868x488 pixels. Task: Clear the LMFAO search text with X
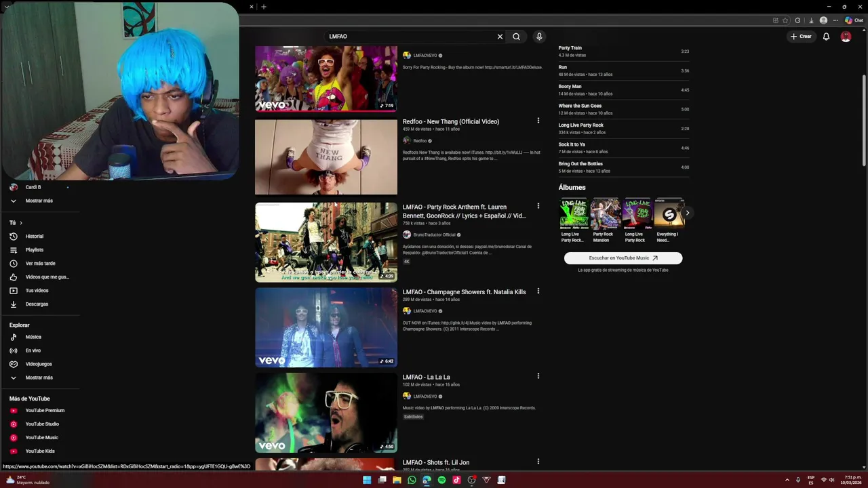point(500,37)
